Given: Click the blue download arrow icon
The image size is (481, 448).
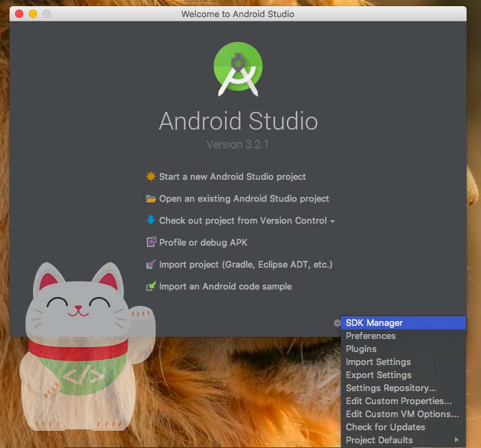Looking at the screenshot, I should (x=151, y=220).
